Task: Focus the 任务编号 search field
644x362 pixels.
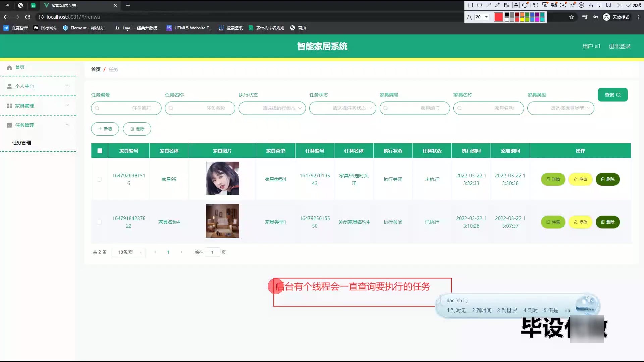Action: click(126, 108)
